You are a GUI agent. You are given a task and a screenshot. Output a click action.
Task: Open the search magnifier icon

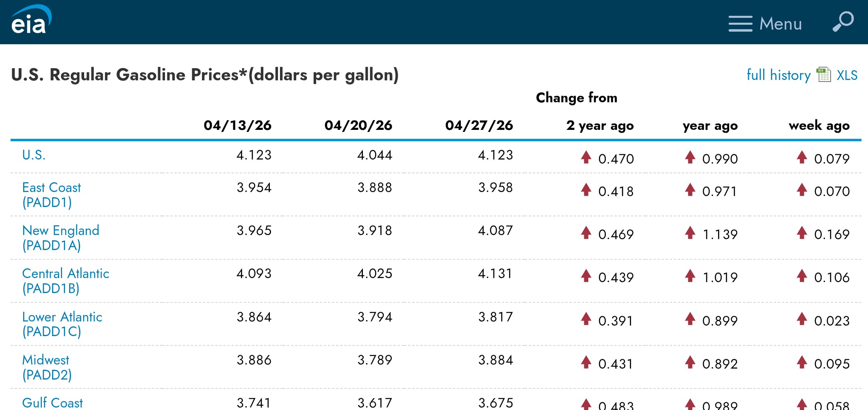843,22
